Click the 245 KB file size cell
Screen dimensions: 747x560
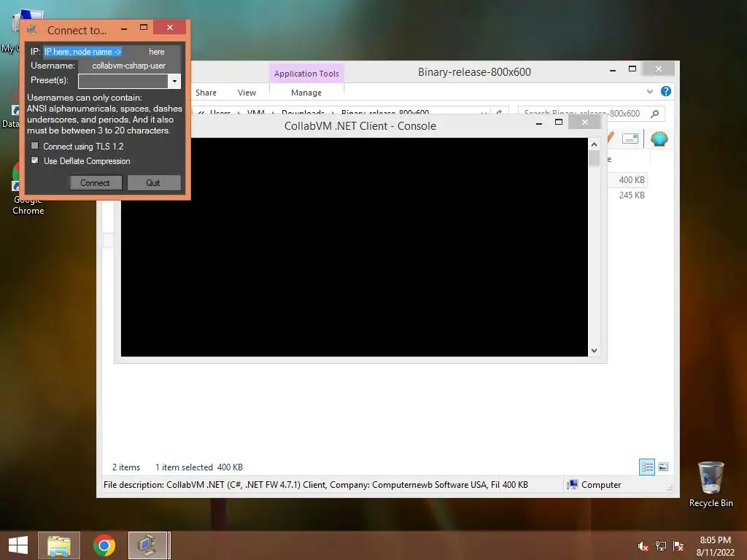[632, 195]
